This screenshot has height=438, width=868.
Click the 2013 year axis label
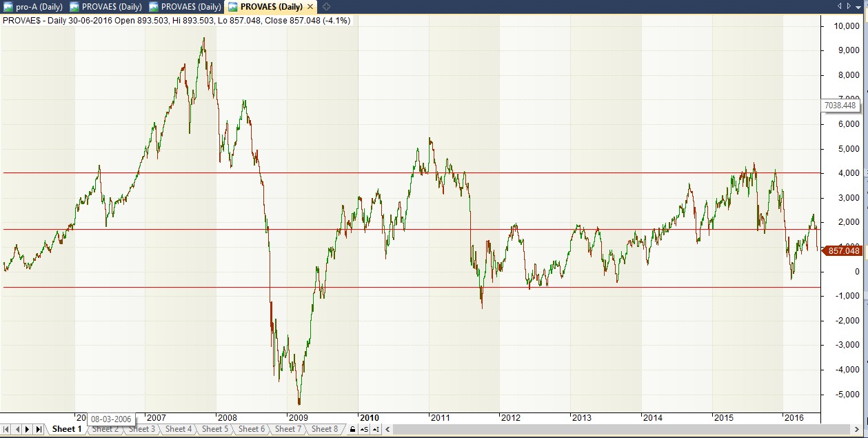click(x=582, y=417)
